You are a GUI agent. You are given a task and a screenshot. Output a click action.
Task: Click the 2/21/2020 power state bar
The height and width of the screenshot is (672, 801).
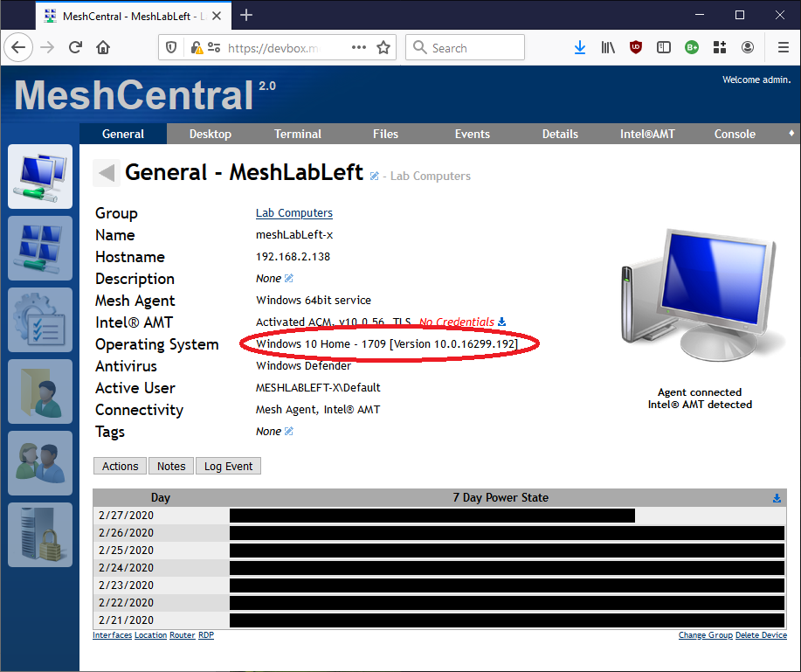508,620
